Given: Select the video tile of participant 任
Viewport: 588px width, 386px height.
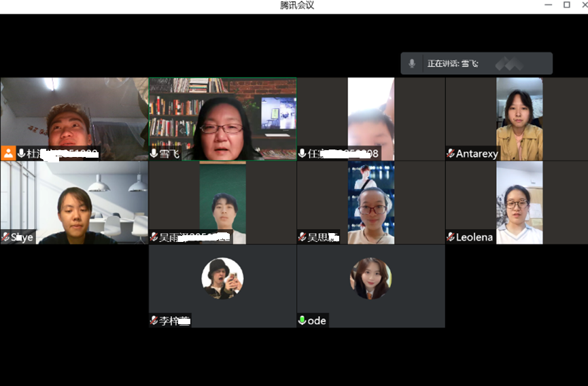Looking at the screenshot, I should [371, 119].
